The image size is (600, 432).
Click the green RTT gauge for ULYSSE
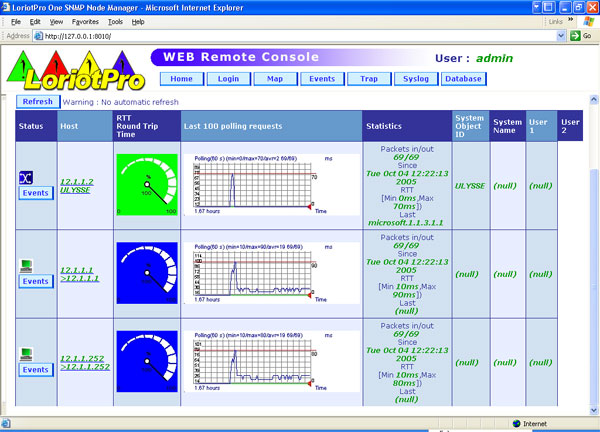[147, 184]
